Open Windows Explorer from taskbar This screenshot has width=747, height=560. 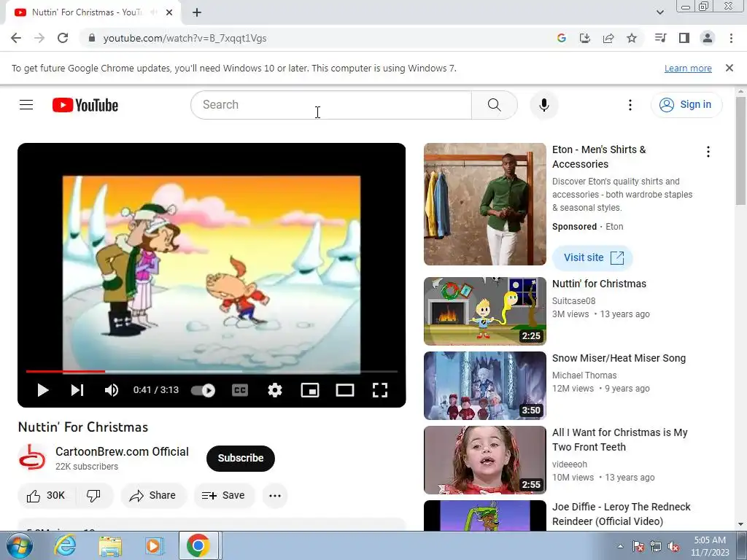pos(110,545)
